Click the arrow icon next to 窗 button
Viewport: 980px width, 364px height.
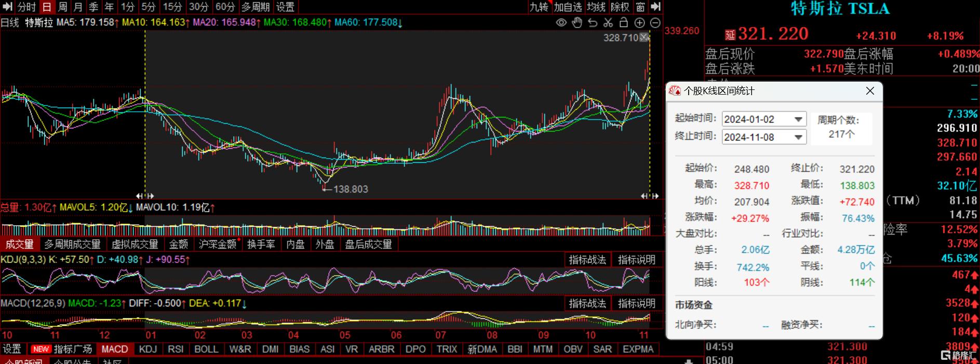(656, 7)
